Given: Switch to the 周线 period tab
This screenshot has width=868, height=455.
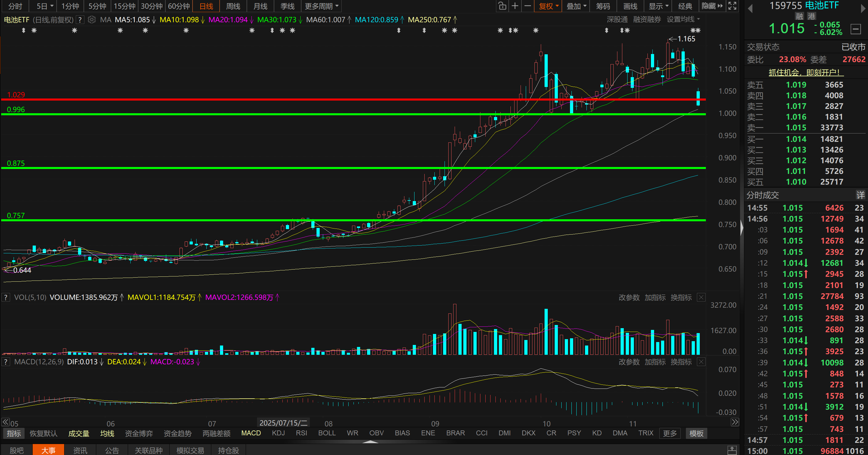Looking at the screenshot, I should point(233,6).
